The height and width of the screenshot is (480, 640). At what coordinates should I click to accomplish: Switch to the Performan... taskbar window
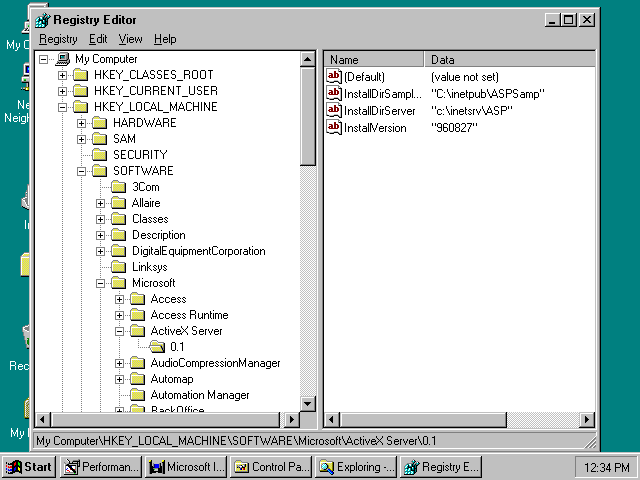[101, 467]
